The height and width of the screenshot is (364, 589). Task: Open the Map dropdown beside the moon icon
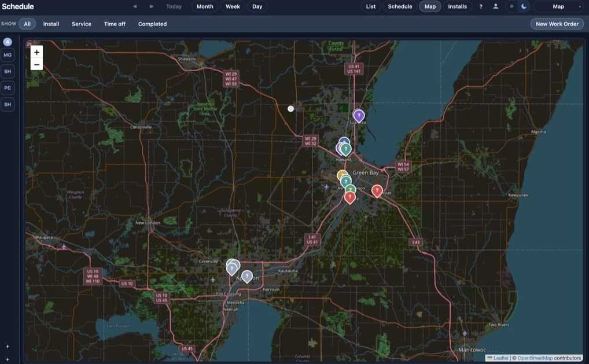(558, 6)
